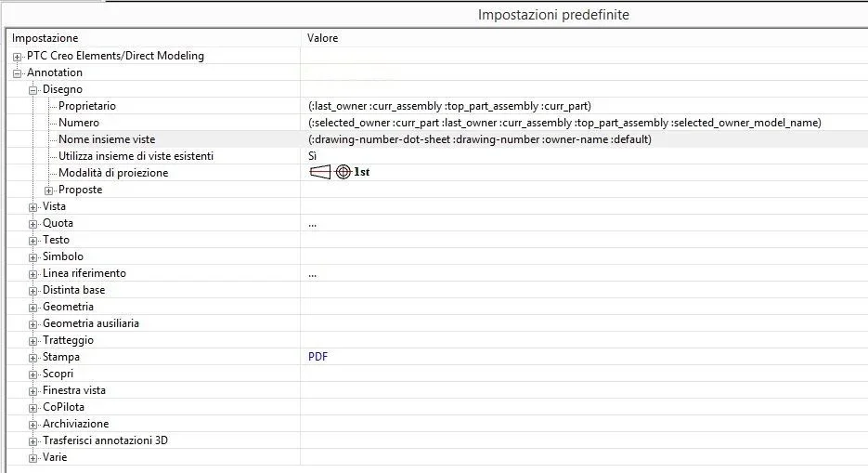Select the Trasferisci annotazioni 3D item
The width and height of the screenshot is (868, 473).
tap(105, 440)
